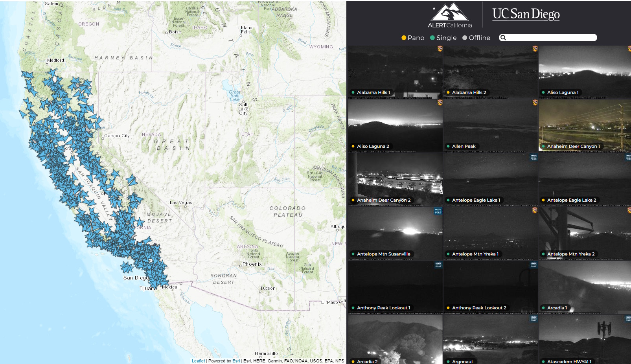
Task: Click the Cal Fire badge on Alabama Hills 1
Action: point(440,49)
